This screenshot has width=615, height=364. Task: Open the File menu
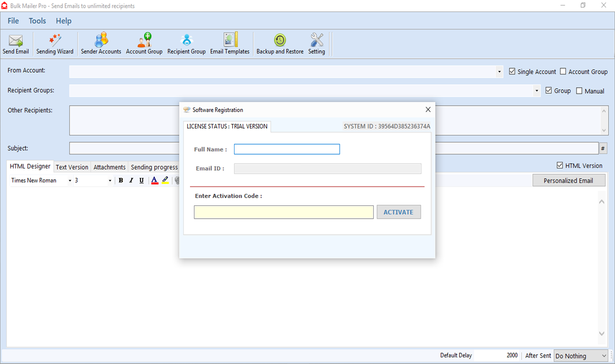click(x=13, y=21)
